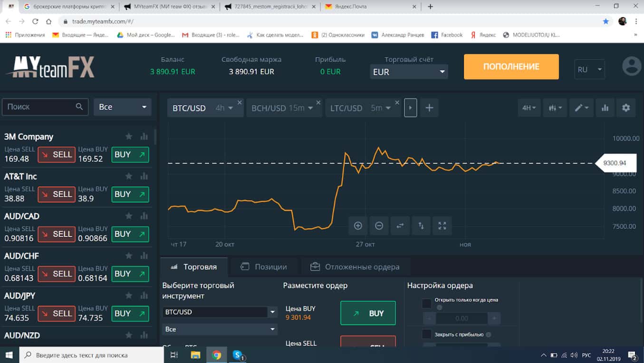Screen dimensions: 644x363
Task: Open the RU language dropdown
Action: tap(589, 69)
